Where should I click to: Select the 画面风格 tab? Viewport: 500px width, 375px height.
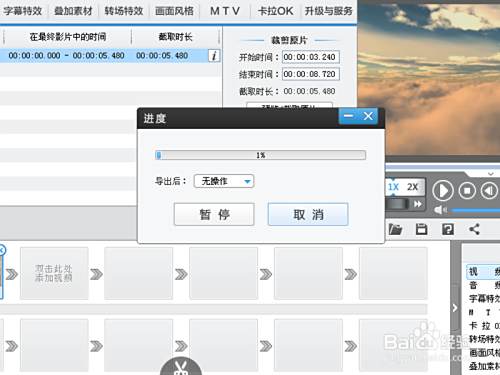tap(174, 11)
